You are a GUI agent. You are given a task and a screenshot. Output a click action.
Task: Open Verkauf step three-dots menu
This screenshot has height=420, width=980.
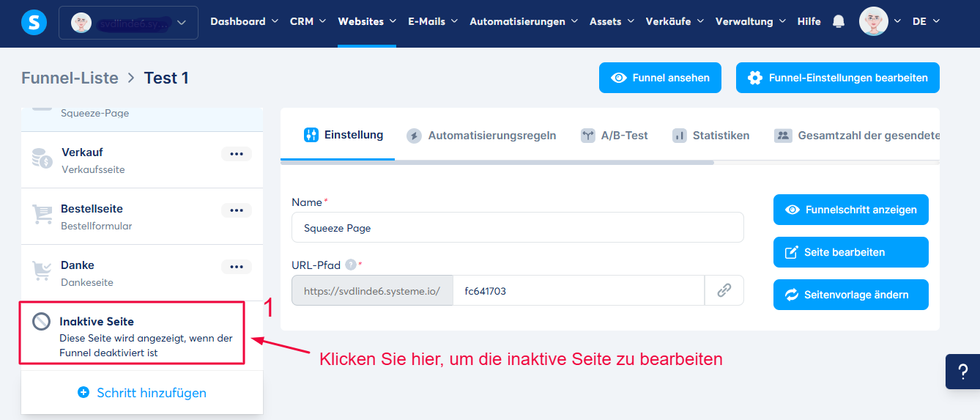point(236,154)
